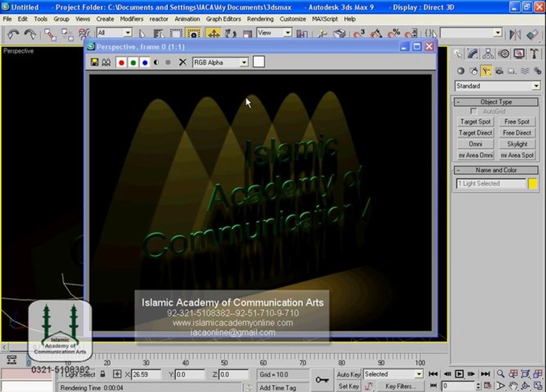Click the Rectangular Selection Region icon
This screenshot has width=546, height=392.
[x=176, y=34]
